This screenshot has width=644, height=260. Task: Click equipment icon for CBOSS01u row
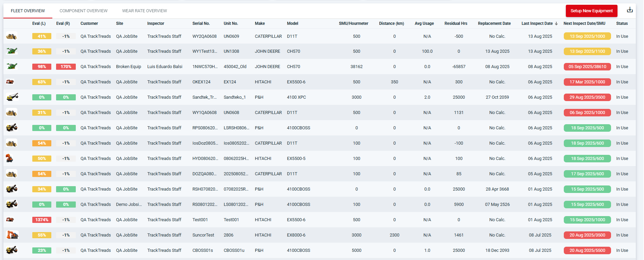click(12, 250)
